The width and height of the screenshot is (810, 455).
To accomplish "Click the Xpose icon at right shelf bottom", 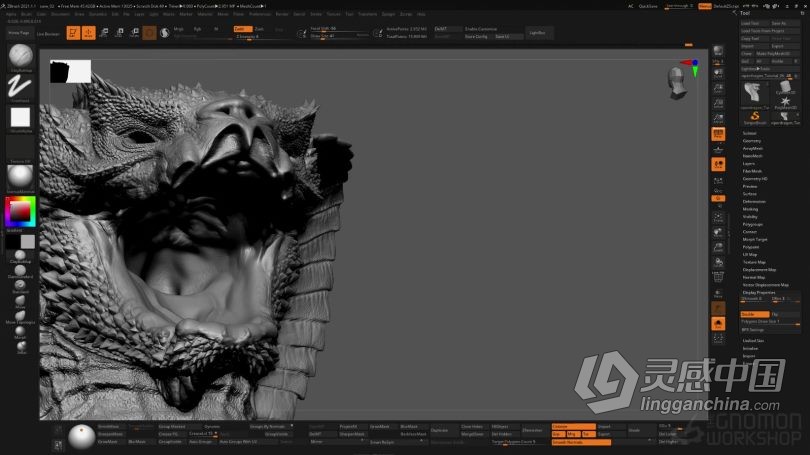I will (718, 339).
